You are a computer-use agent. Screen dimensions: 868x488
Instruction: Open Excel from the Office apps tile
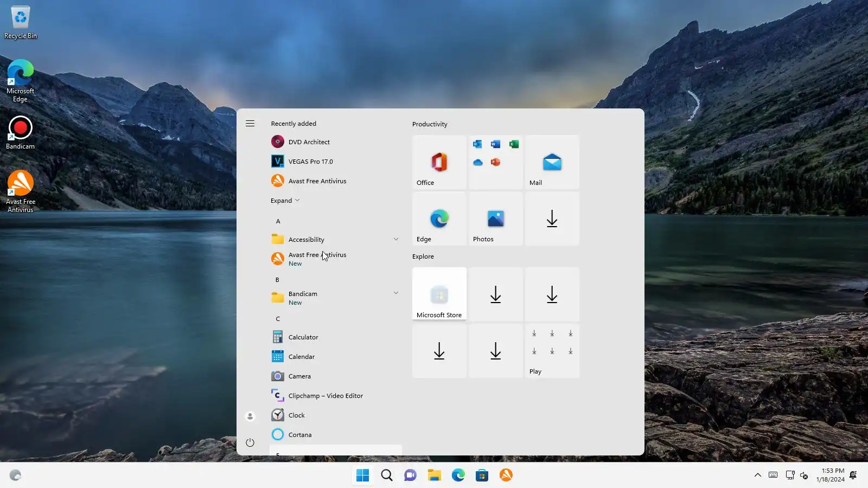[514, 144]
